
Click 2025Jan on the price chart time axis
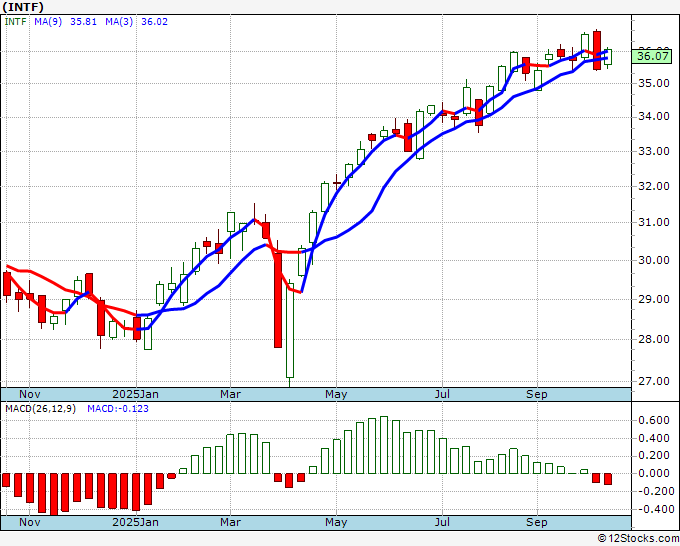click(135, 394)
